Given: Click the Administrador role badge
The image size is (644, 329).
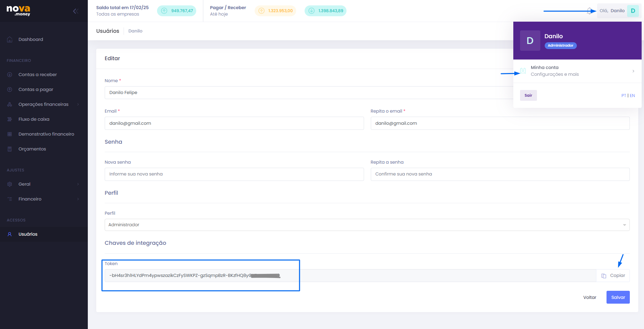Looking at the screenshot, I should tap(561, 46).
